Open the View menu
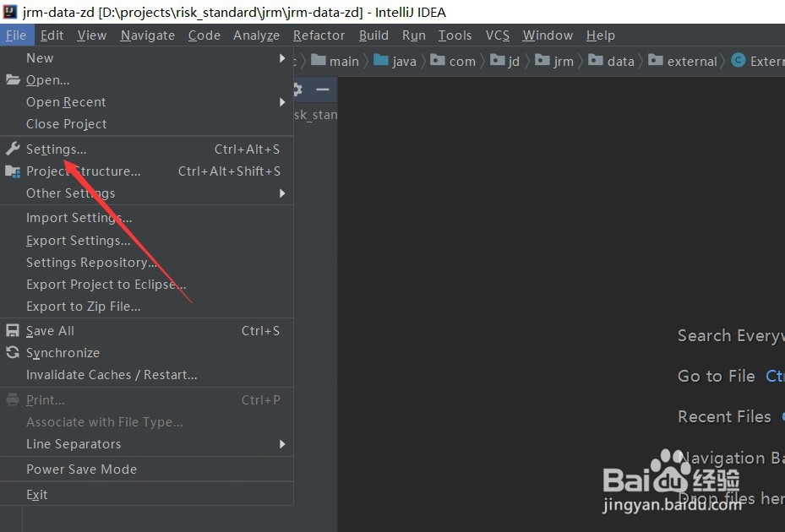 point(91,35)
